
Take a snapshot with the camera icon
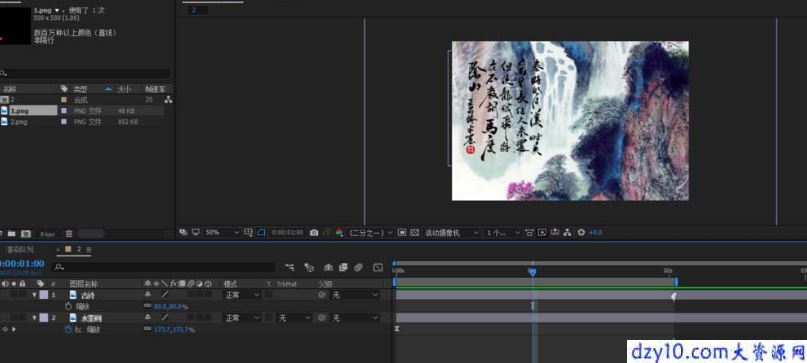[x=314, y=233]
